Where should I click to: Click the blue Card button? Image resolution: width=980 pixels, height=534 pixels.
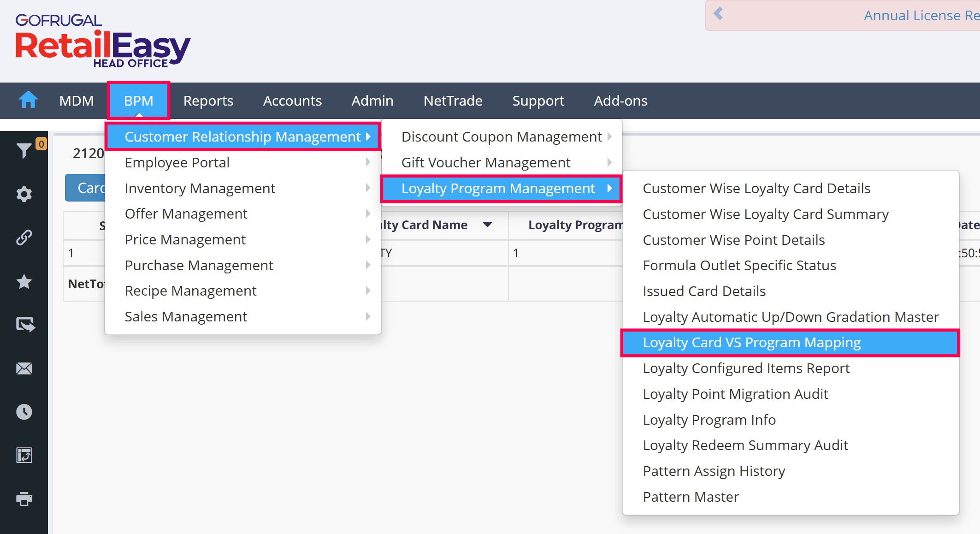coord(86,188)
